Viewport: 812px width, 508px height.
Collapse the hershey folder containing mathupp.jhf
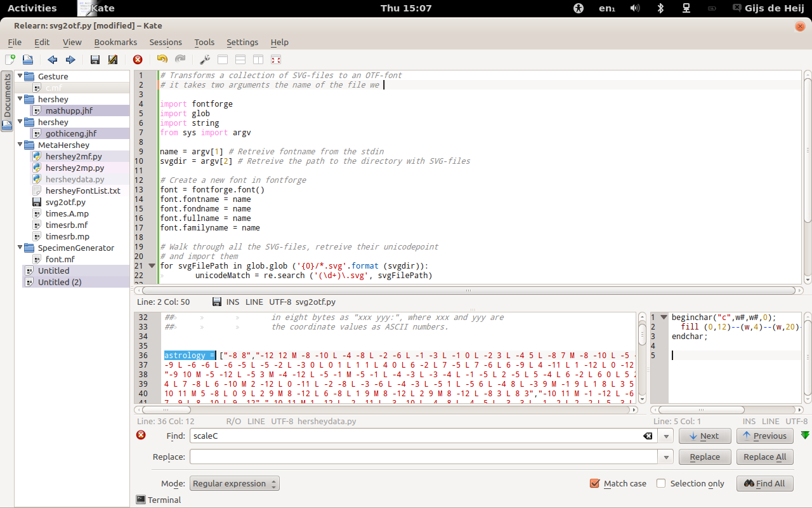click(20, 99)
